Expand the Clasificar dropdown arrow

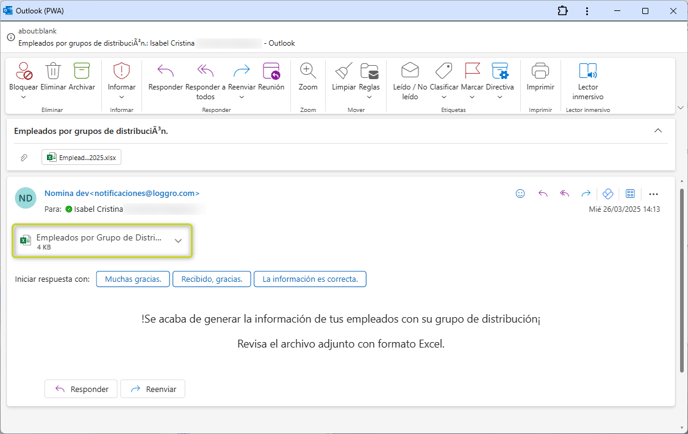click(444, 97)
